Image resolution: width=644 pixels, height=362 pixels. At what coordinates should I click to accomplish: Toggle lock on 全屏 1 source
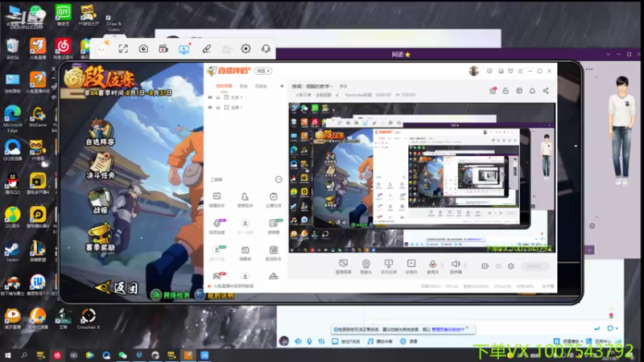(218, 108)
